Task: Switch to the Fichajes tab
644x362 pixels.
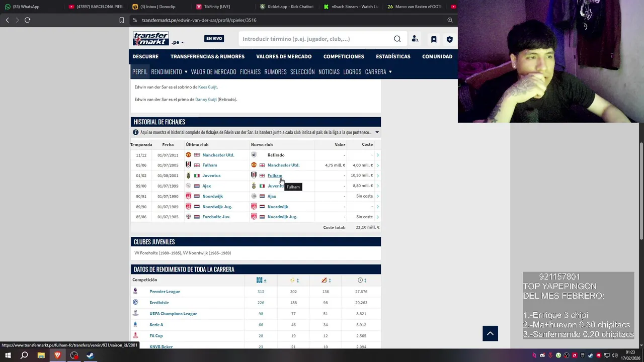Action: (250, 72)
